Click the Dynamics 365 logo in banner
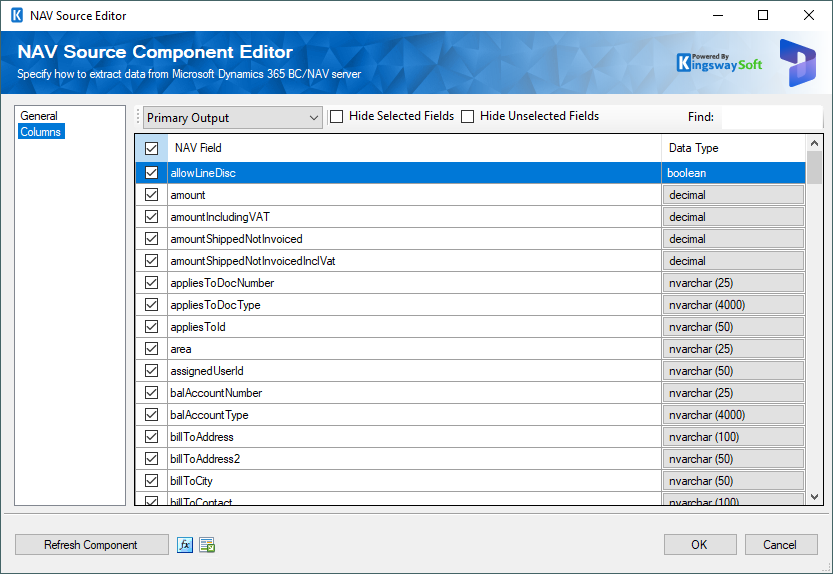The height and width of the screenshot is (574, 833). pos(797,63)
